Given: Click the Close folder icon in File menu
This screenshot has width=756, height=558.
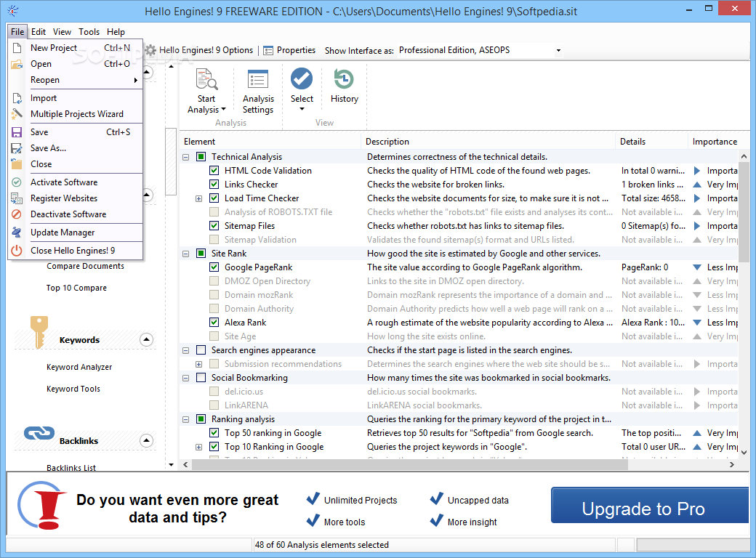Looking at the screenshot, I should 17,163.
